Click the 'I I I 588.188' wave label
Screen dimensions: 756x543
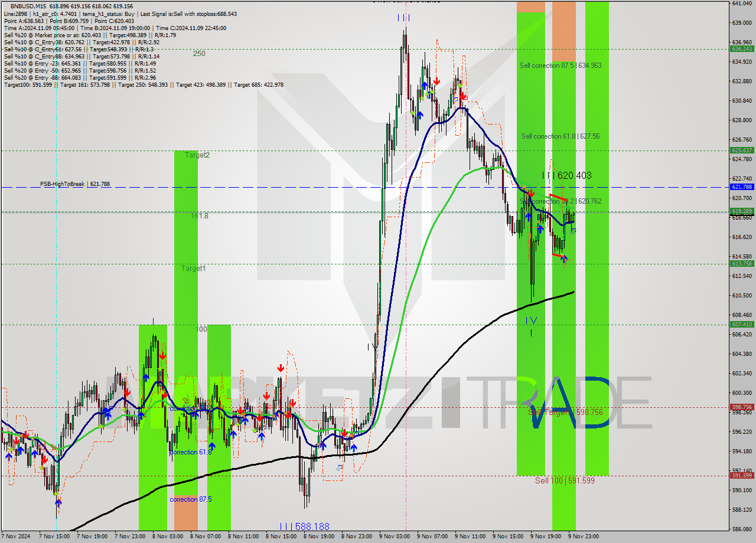click(305, 526)
